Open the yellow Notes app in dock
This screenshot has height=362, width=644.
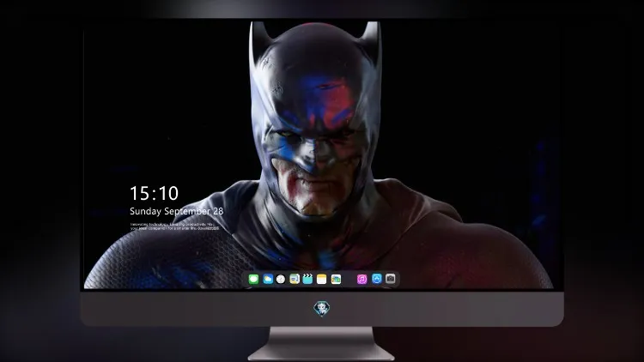[322, 279]
